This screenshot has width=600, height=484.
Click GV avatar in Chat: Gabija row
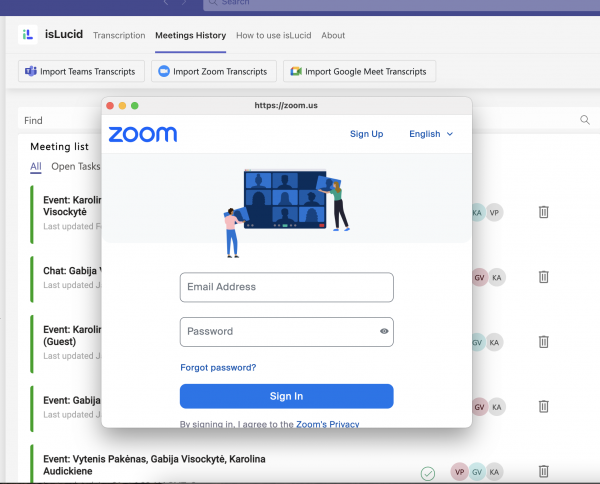click(479, 278)
